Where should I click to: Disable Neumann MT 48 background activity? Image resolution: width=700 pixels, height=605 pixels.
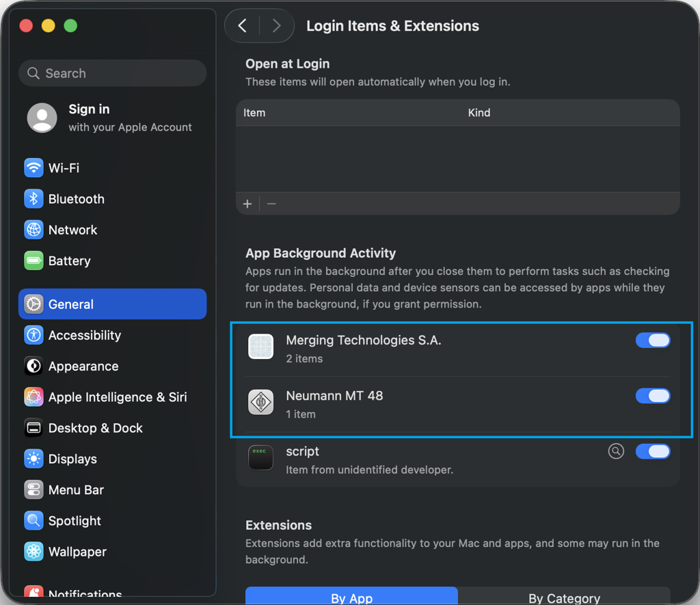coord(653,396)
